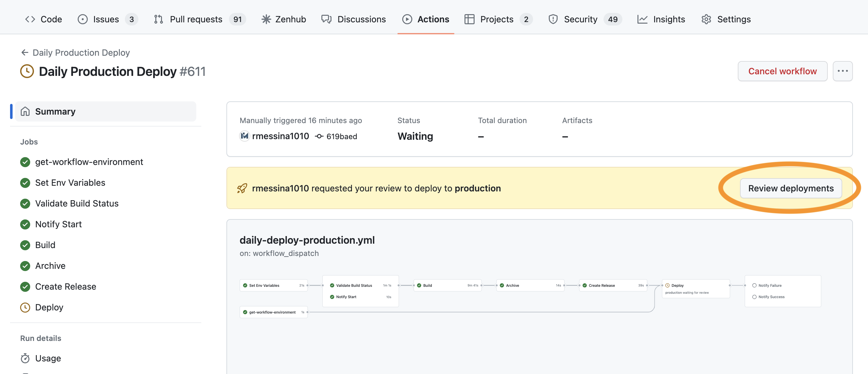Open the ellipsis menu near Cancel workflow

pyautogui.click(x=843, y=71)
